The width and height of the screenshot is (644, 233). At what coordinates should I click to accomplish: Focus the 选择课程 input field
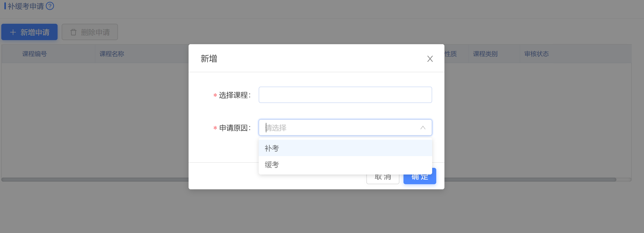(345, 95)
